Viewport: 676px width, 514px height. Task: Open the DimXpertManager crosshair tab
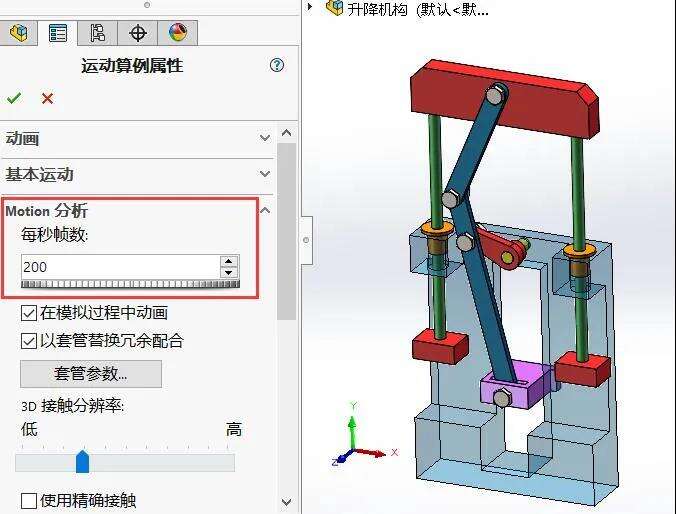click(138, 33)
